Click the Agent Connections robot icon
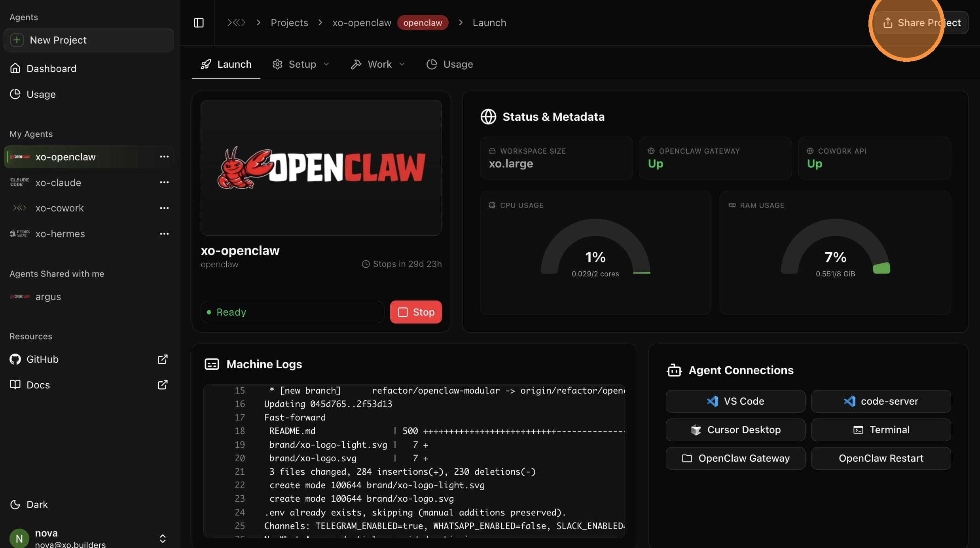980x548 pixels. coord(674,370)
